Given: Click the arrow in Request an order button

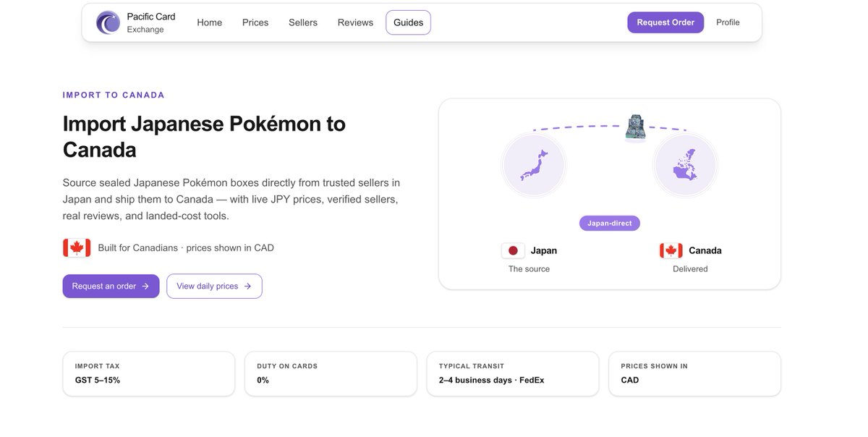Looking at the screenshot, I should (145, 287).
